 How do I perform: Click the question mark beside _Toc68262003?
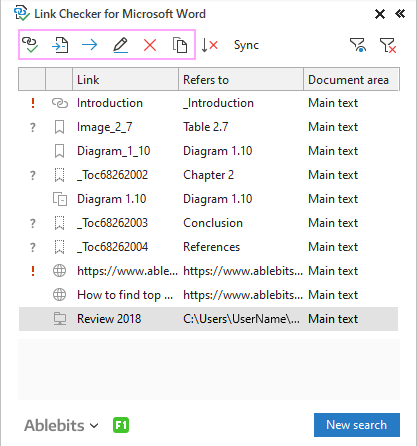point(33,223)
